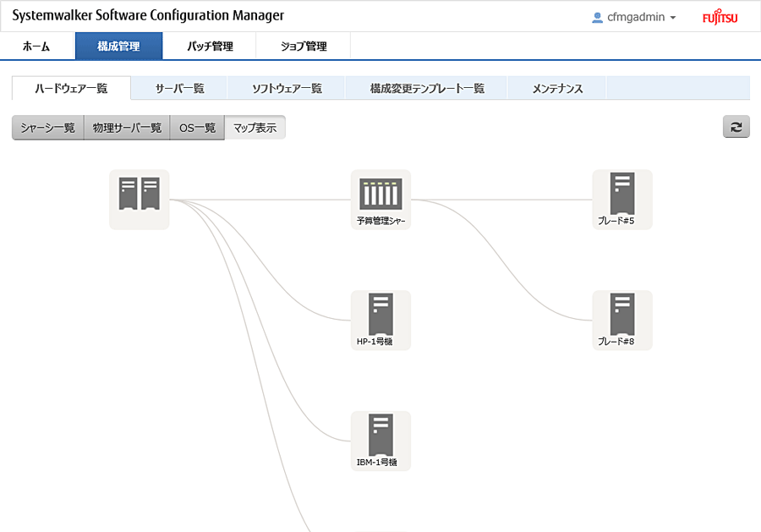Select the 予算管理シャー chassis node icon

(380, 193)
